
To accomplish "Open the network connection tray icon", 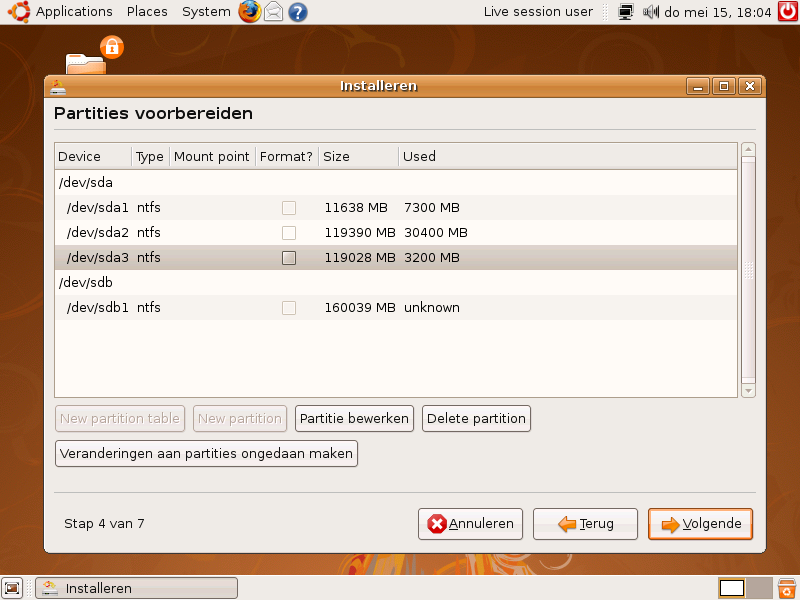I will click(626, 12).
